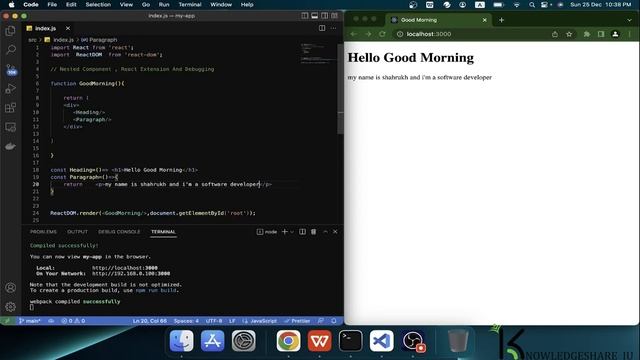Select end of line sequence LF
Screen dimensions: 640x360
pyautogui.click(x=232, y=321)
